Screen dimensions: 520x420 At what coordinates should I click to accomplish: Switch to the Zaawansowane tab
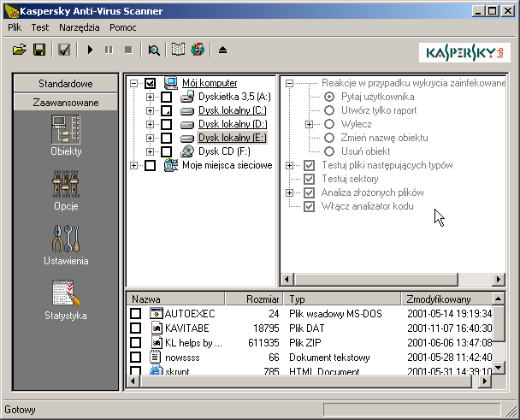(66, 102)
